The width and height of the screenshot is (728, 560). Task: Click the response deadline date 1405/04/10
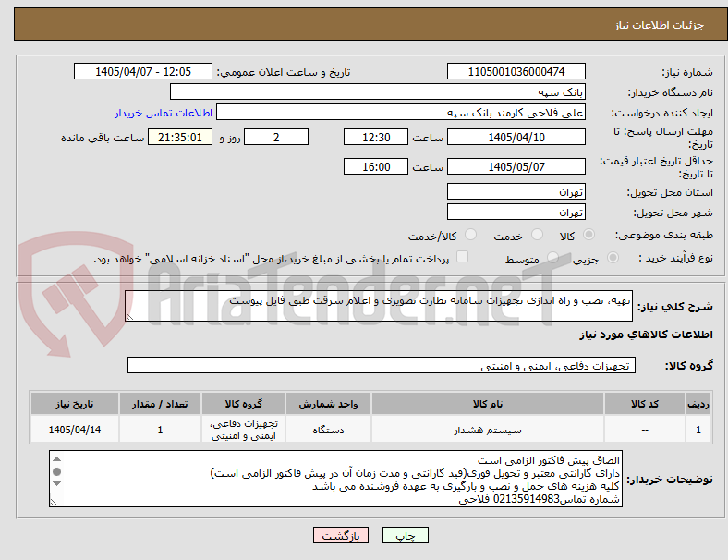pos(516,138)
